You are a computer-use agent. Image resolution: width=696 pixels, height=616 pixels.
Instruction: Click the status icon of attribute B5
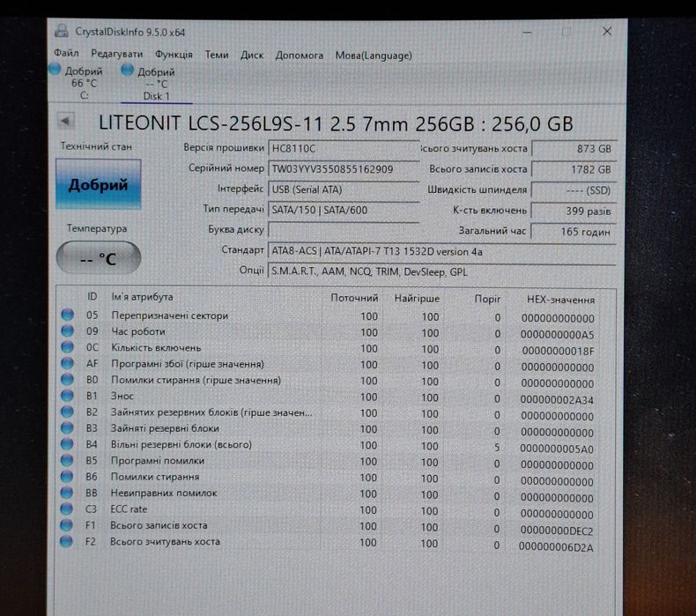[67, 460]
